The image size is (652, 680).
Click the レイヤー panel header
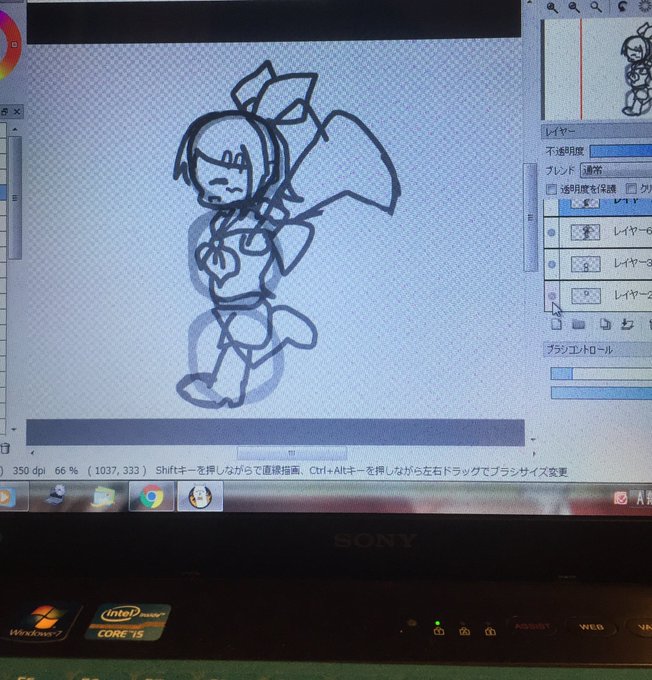click(597, 131)
